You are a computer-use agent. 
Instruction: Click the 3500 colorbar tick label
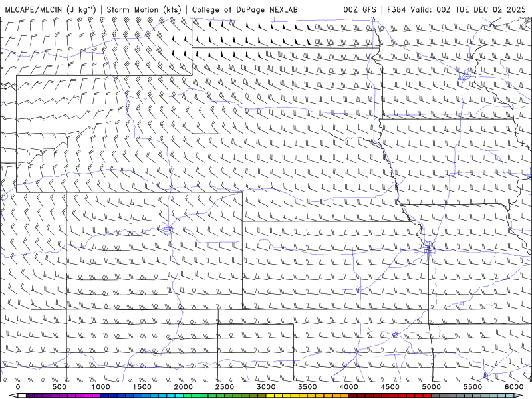point(308,387)
